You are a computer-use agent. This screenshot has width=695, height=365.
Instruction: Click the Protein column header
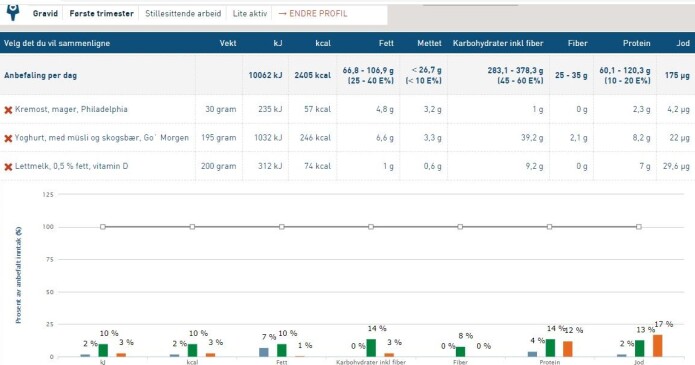coord(636,43)
